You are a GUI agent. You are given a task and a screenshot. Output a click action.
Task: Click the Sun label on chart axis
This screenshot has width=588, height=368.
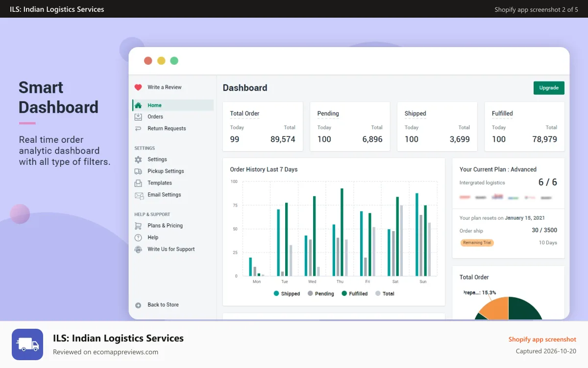(423, 282)
